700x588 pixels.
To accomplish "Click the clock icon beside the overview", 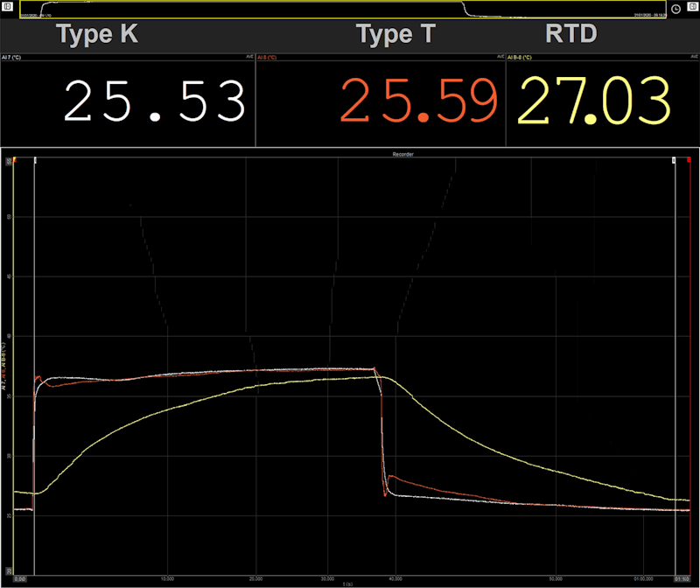I will click(675, 9).
